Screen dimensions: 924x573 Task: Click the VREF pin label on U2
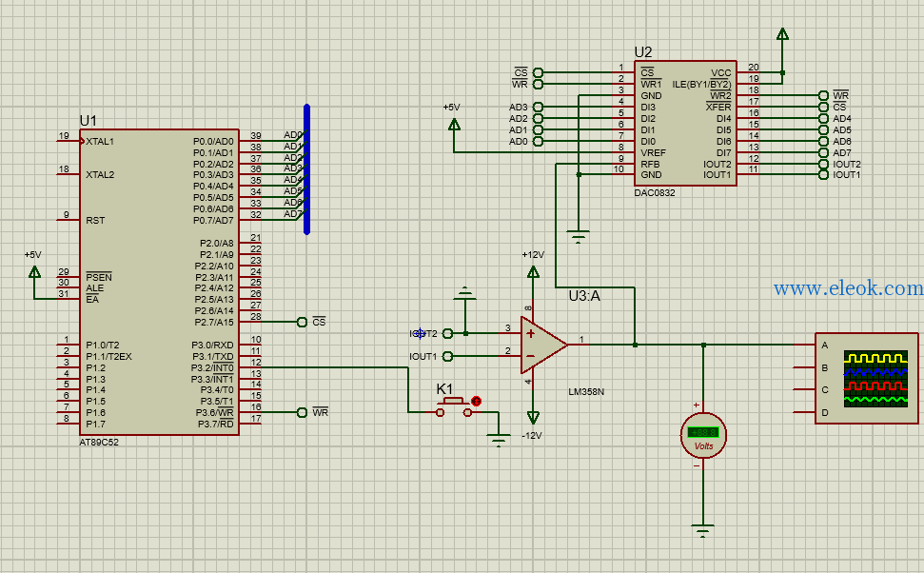click(653, 152)
